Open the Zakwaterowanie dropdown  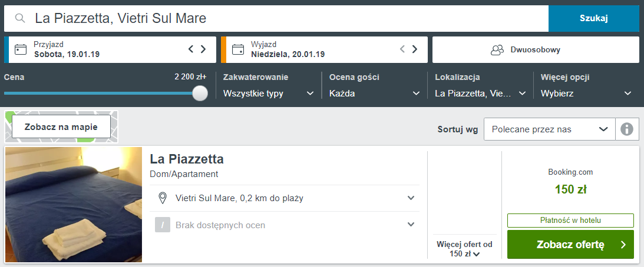click(x=269, y=93)
